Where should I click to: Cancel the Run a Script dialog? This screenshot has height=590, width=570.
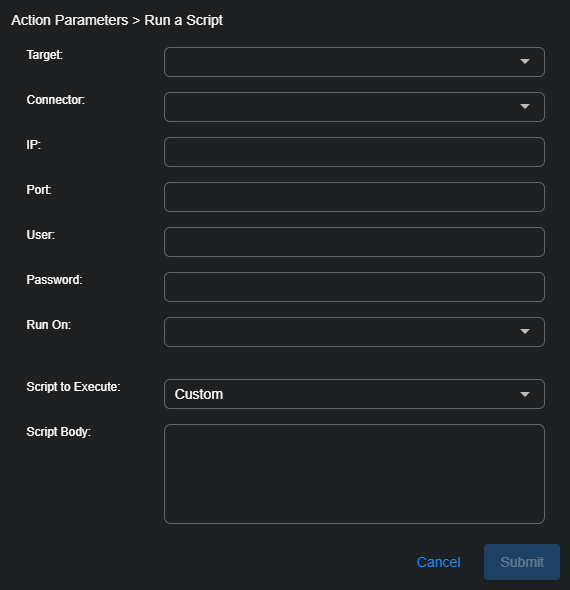438,562
